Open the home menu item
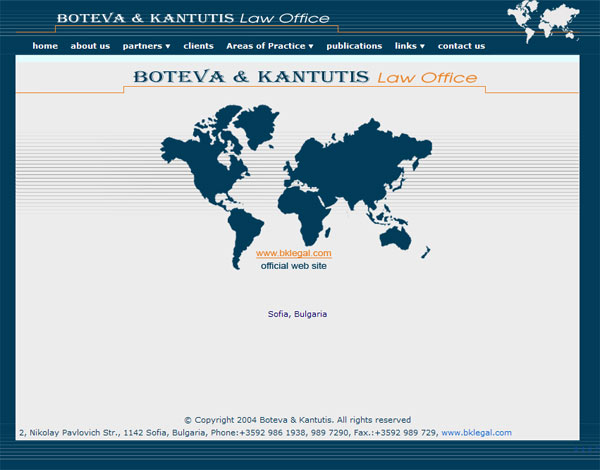 (45, 46)
